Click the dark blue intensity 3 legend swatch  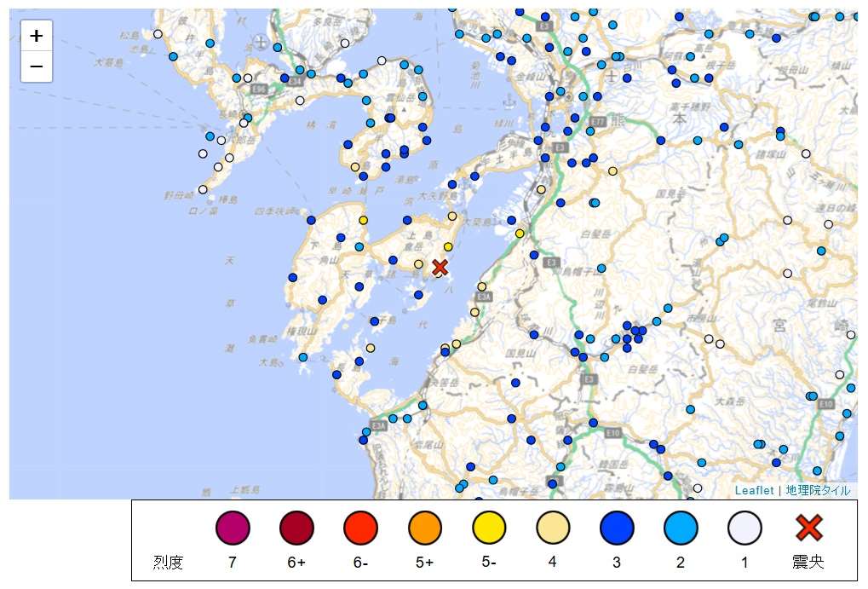(x=617, y=528)
